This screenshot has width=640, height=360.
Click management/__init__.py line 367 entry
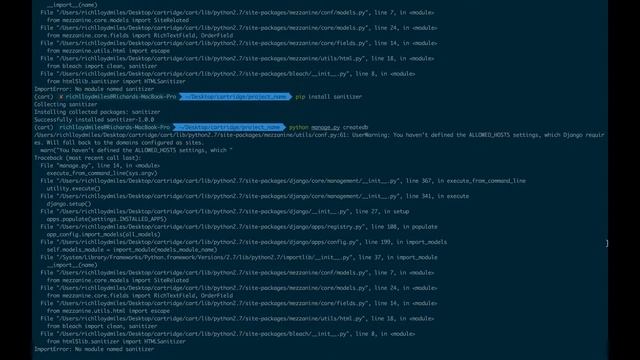click(283, 181)
